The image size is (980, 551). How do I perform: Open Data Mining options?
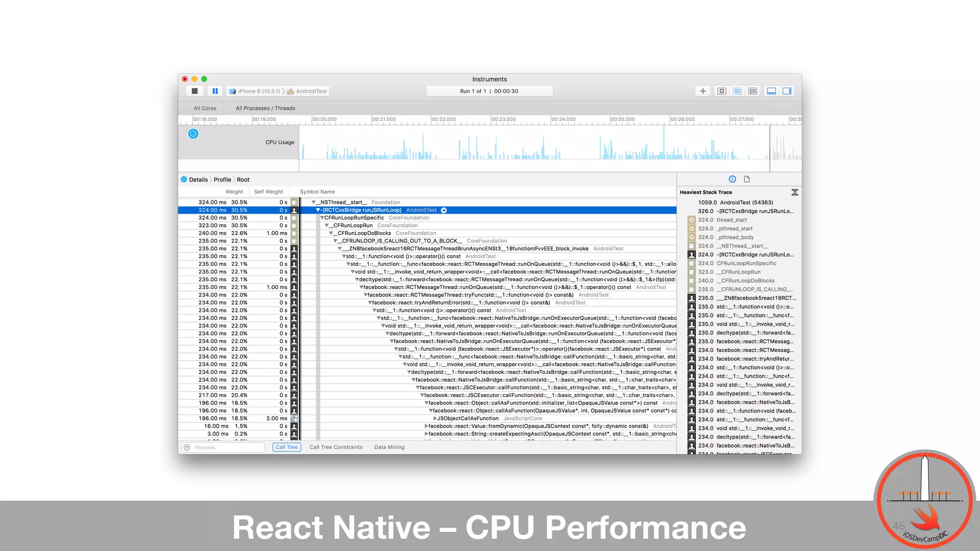click(x=390, y=447)
